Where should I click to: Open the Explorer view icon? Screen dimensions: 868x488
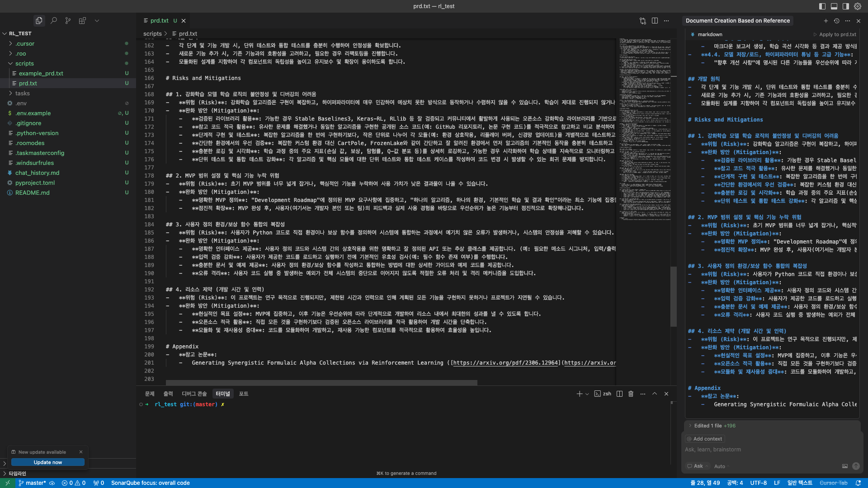39,21
